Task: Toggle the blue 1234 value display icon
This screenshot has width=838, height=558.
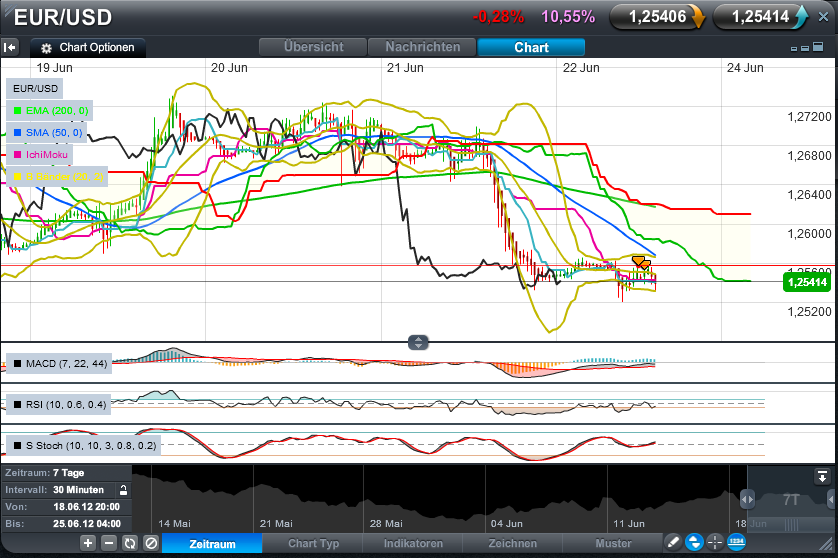Action: [x=736, y=542]
